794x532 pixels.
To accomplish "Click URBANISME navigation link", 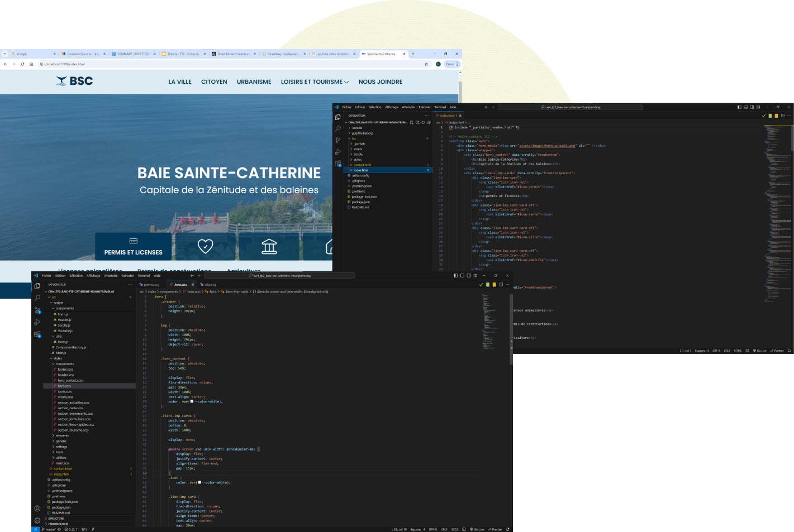I will 254,82.
